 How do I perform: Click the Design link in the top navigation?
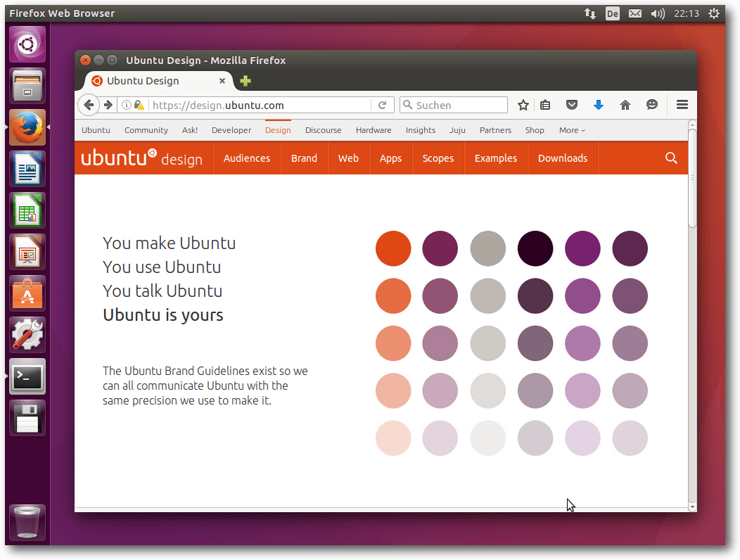click(x=278, y=130)
